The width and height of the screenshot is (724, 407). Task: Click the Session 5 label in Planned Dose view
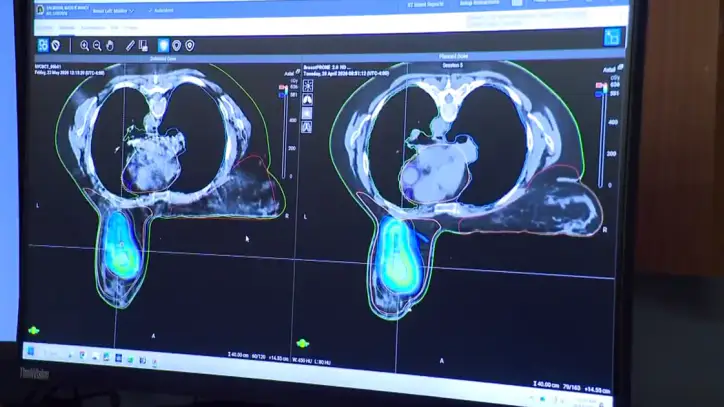coord(452,66)
